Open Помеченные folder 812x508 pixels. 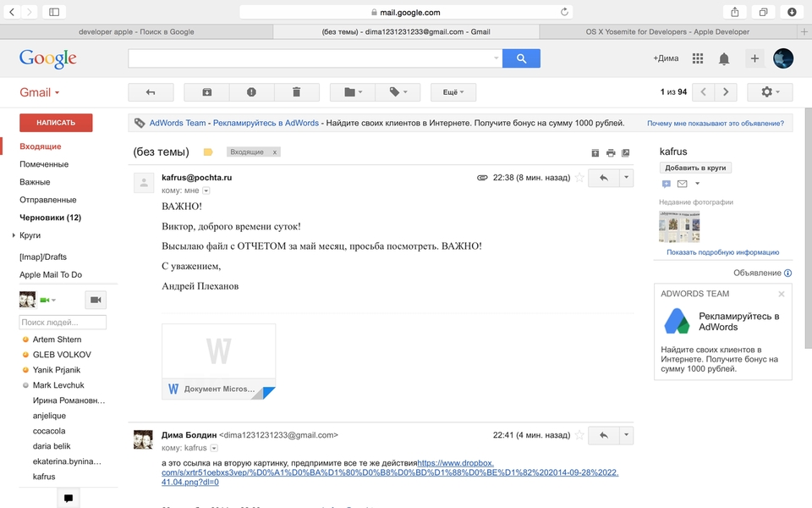[x=44, y=163]
